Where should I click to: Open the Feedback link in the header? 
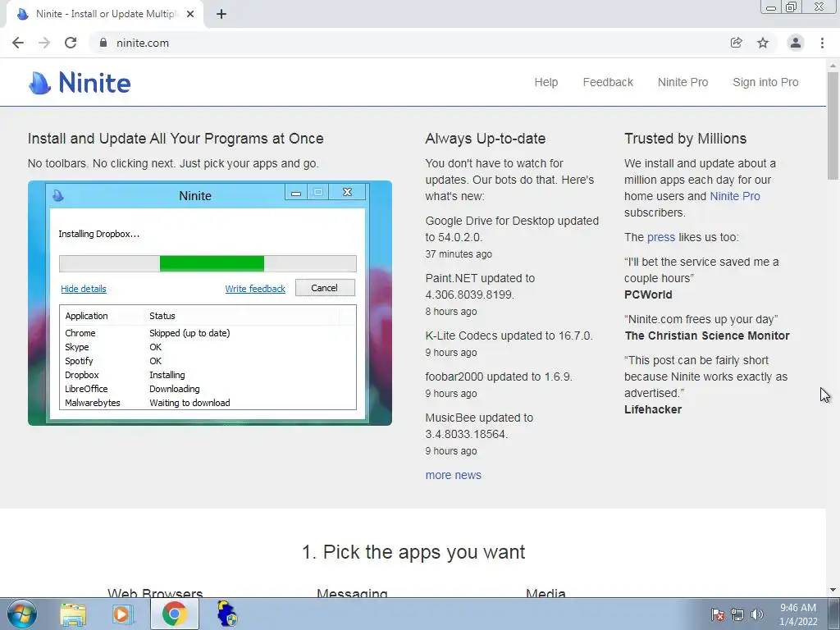click(x=608, y=82)
